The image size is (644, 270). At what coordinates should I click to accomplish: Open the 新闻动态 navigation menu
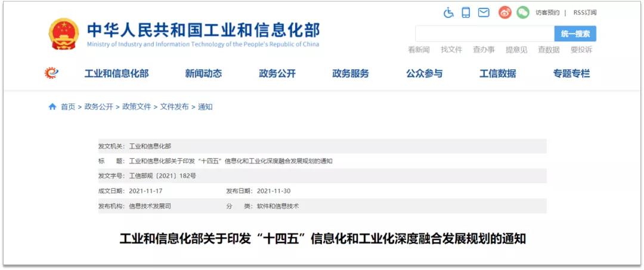click(x=203, y=73)
